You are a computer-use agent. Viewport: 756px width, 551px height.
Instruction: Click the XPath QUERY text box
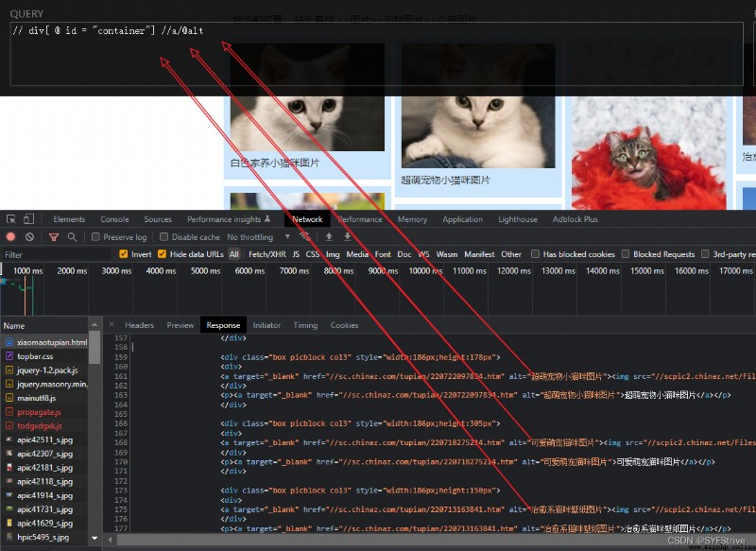[x=376, y=54]
